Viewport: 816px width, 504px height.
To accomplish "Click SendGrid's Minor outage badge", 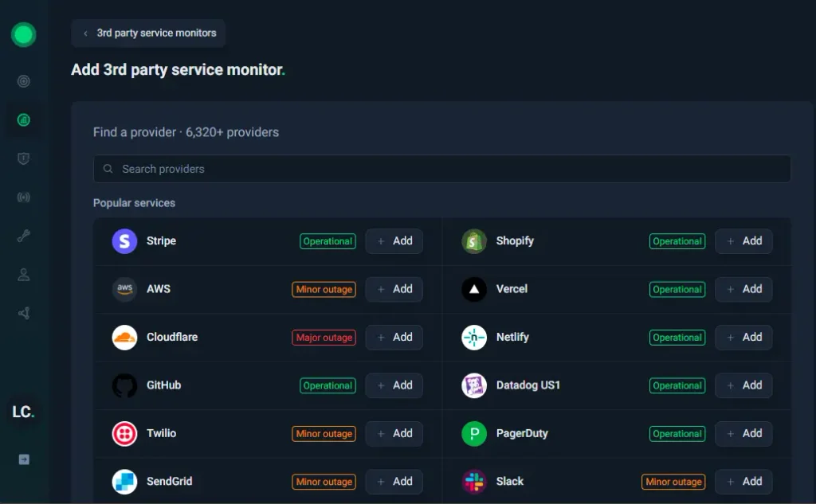I will [x=324, y=483].
